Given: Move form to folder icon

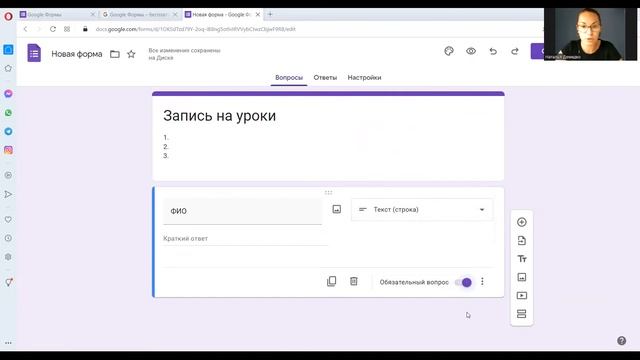Looking at the screenshot, I should click(x=115, y=54).
